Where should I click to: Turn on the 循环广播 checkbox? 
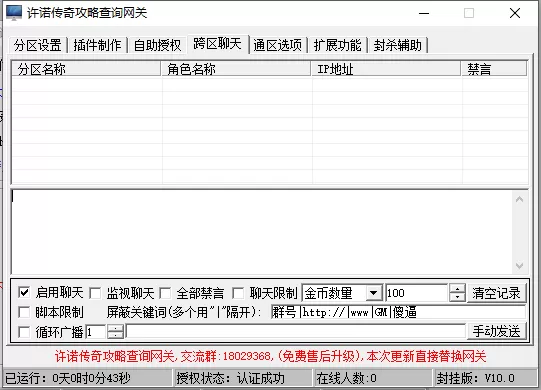(x=24, y=332)
